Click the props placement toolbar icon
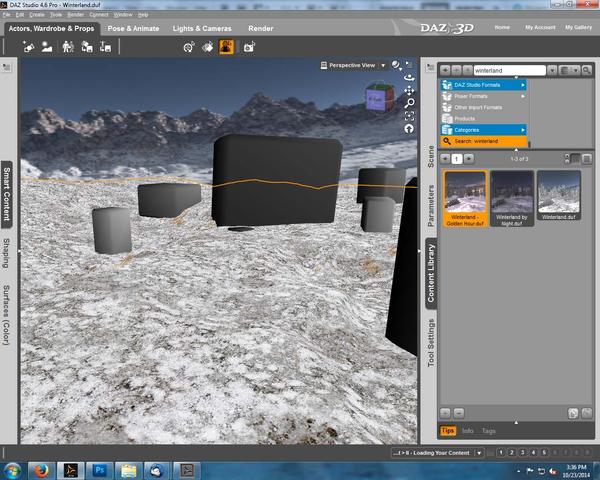Screen dimensions: 600x480 [105, 47]
